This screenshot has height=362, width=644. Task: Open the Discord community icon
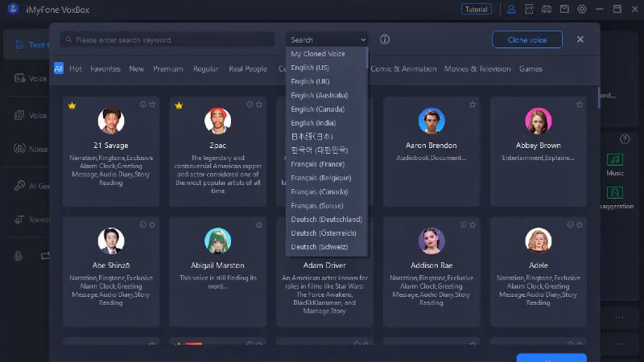(547, 9)
